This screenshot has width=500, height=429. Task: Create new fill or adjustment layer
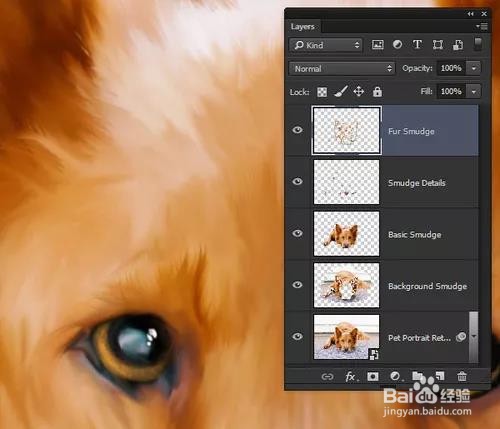(395, 377)
